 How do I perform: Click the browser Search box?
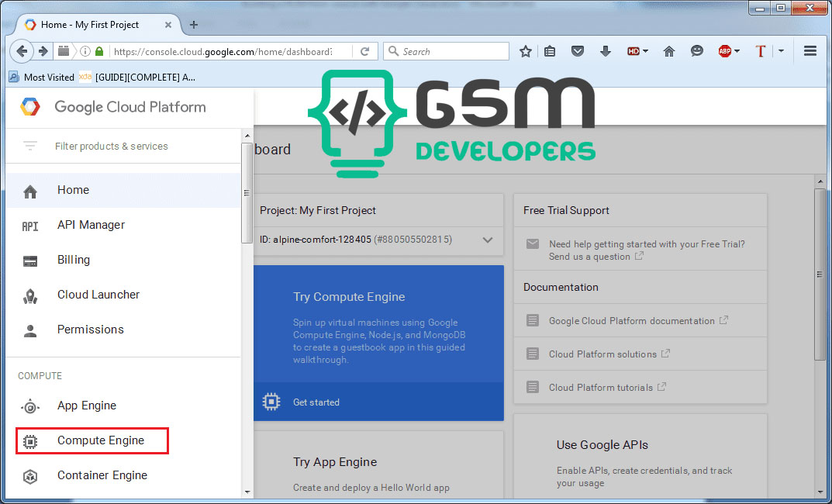(447, 51)
